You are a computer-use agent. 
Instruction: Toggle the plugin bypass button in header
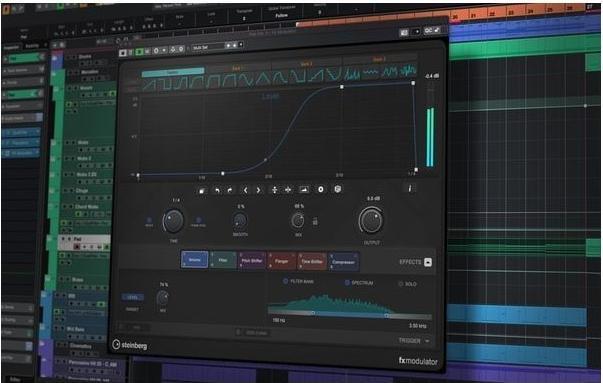coord(123,53)
